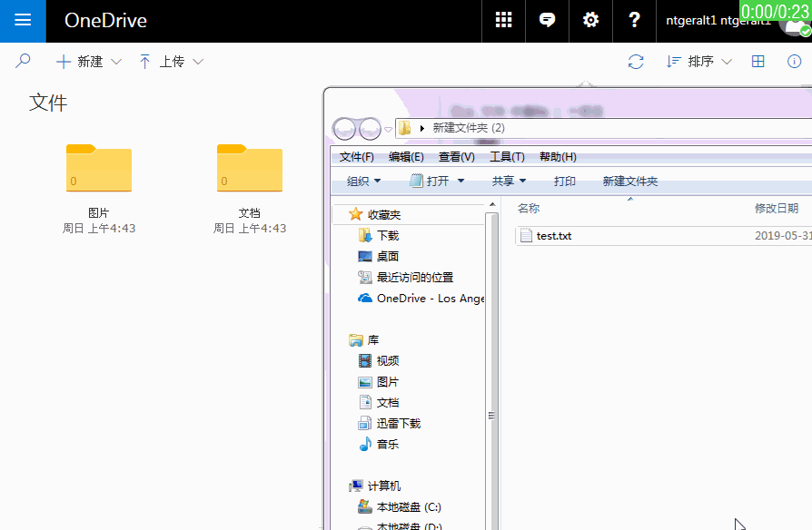Open the OneDrive hamburger menu
The height and width of the screenshot is (530, 812).
click(23, 21)
